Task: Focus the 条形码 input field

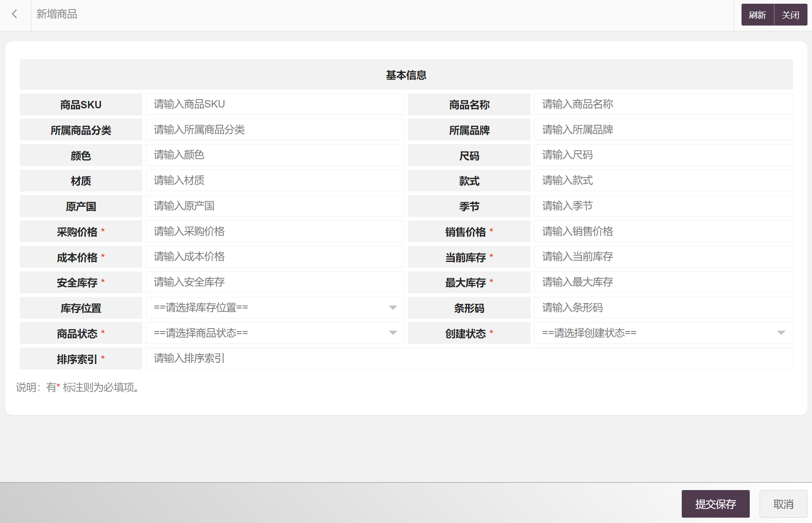Action: [x=663, y=308]
